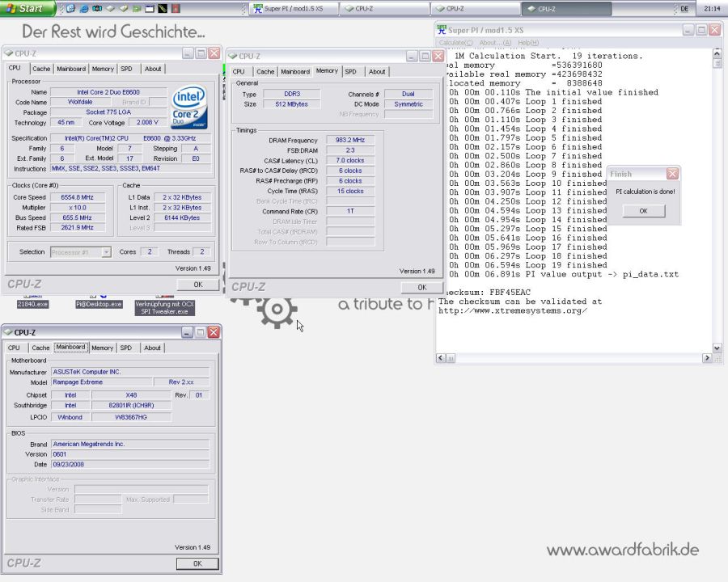Click OK in the top-left CPU-Z window

tap(198, 285)
